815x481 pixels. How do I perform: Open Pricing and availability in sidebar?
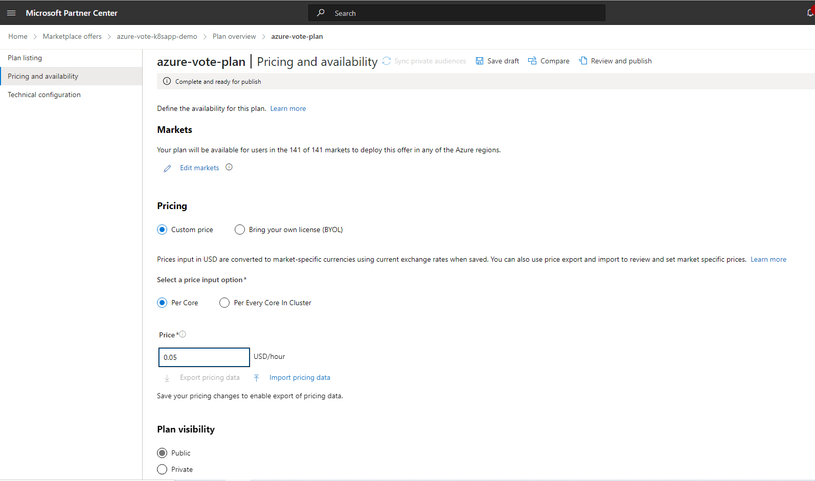pos(71,76)
